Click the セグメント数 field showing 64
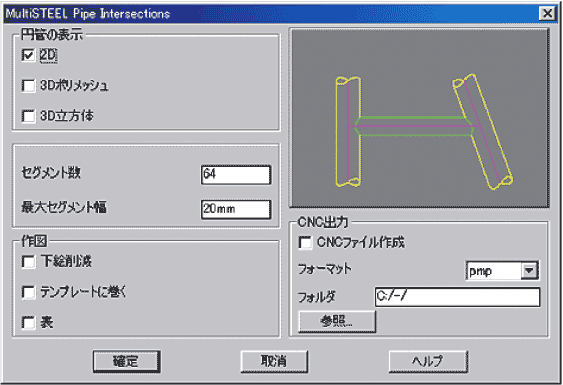The height and width of the screenshot is (385, 563). (x=236, y=175)
